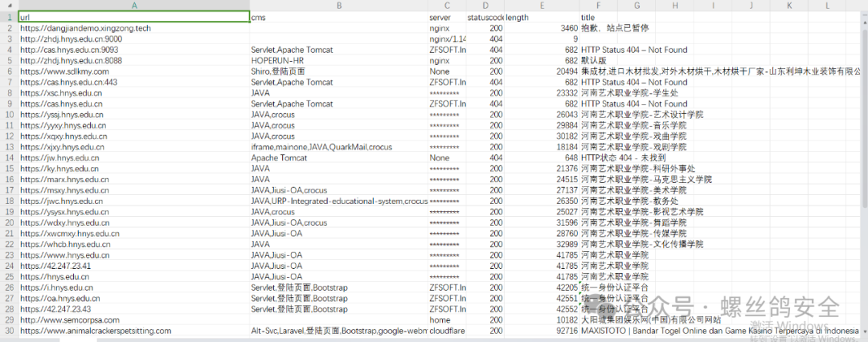Screen dimensions: 868x342
Task: Click the cas.hnys.edu.cn:443 URL cell
Action: tap(134, 82)
